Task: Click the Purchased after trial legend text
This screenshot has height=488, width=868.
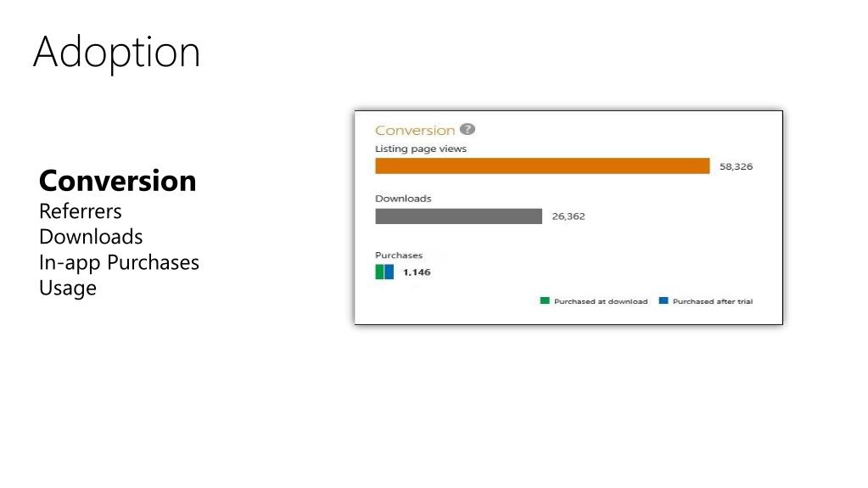Action: tap(713, 301)
